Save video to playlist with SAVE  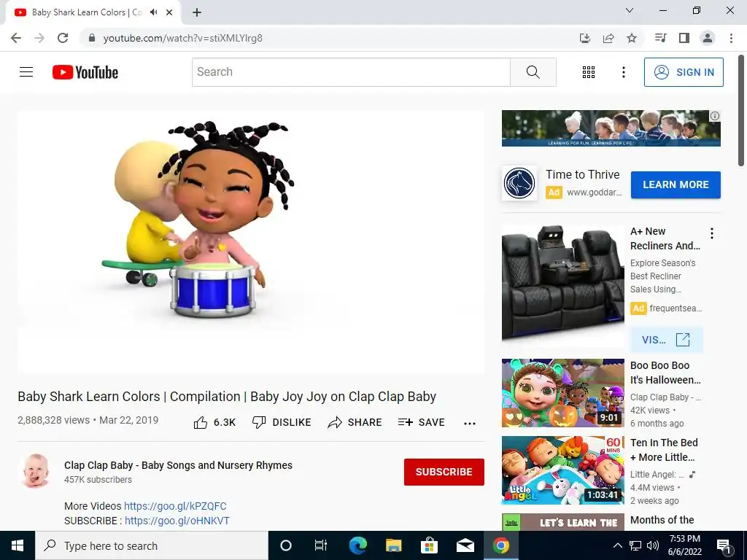point(421,422)
